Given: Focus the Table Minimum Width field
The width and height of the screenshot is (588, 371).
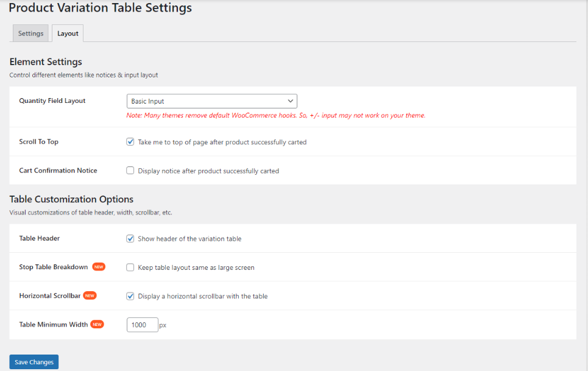Looking at the screenshot, I should pos(142,325).
